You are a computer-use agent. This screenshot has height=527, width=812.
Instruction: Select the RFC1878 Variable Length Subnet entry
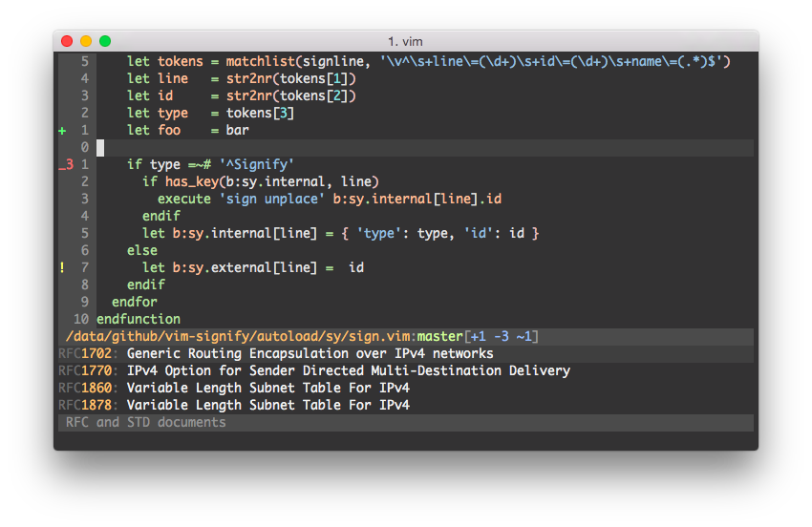coord(234,406)
